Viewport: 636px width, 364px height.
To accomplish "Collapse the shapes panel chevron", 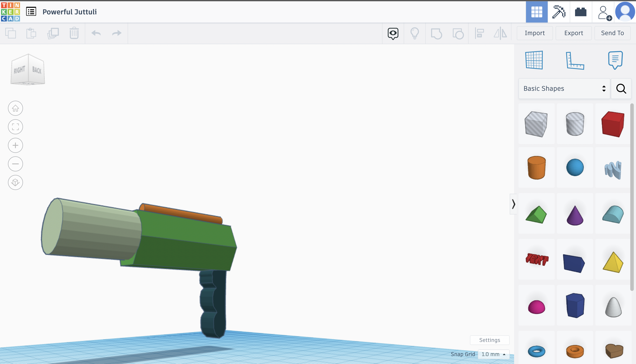I will point(513,204).
